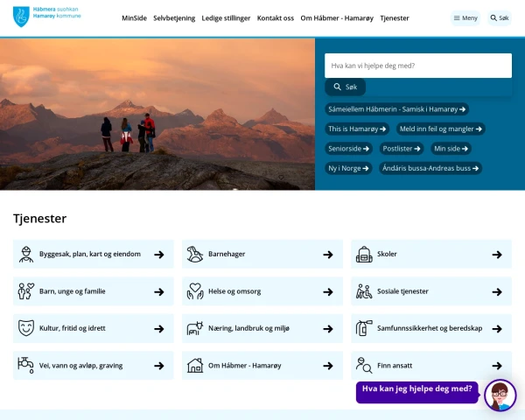Click the person search icon for Finn ansatt

click(364, 366)
